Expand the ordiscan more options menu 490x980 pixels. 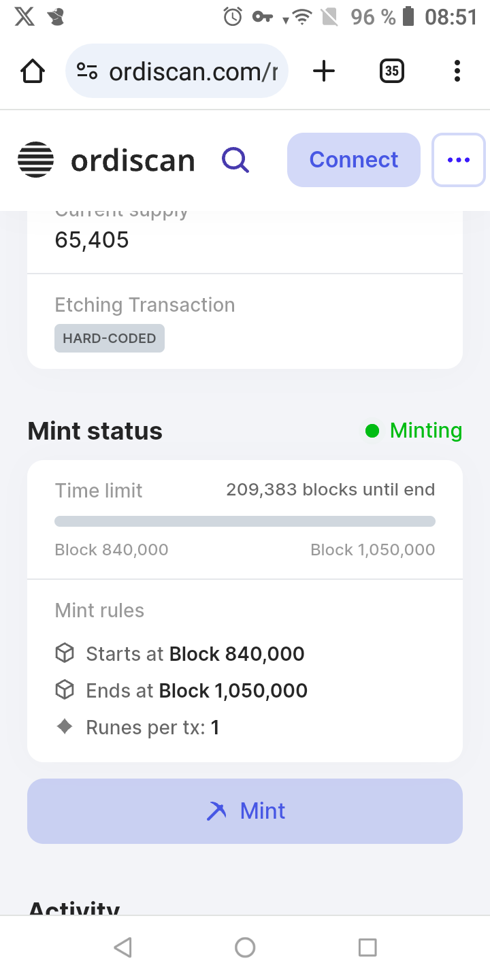[459, 160]
